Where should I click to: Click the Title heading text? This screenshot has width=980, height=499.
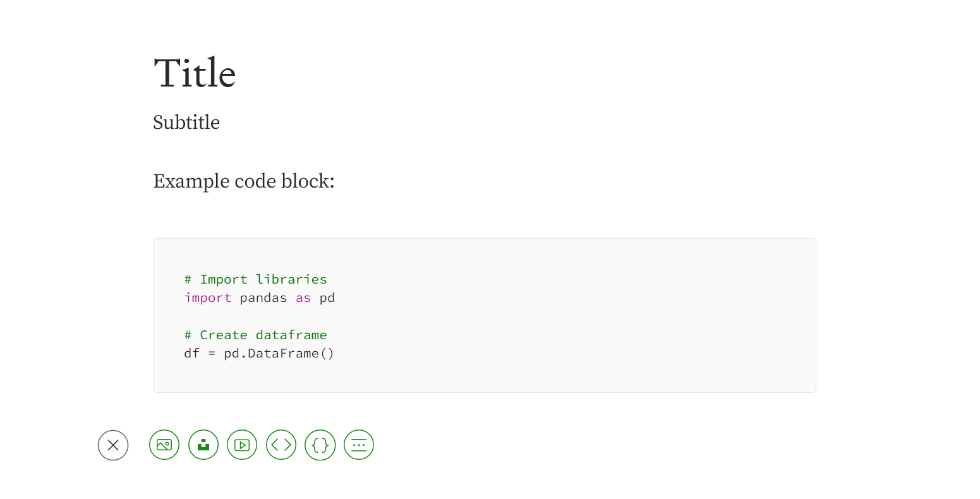click(x=195, y=73)
